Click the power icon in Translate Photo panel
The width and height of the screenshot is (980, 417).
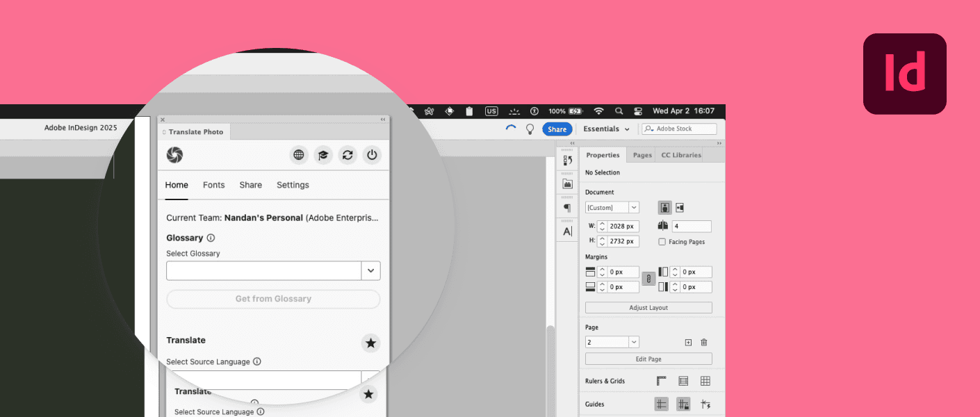[x=372, y=155]
